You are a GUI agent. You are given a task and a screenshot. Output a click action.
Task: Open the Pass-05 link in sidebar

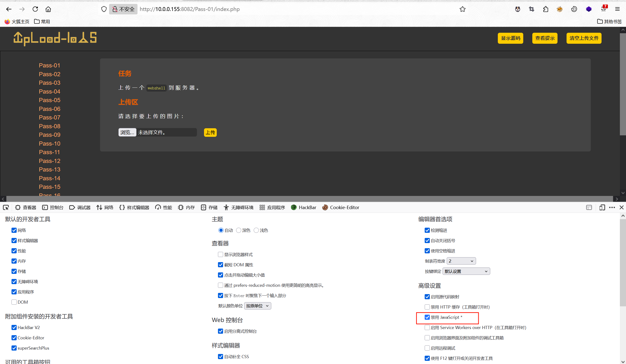click(49, 100)
